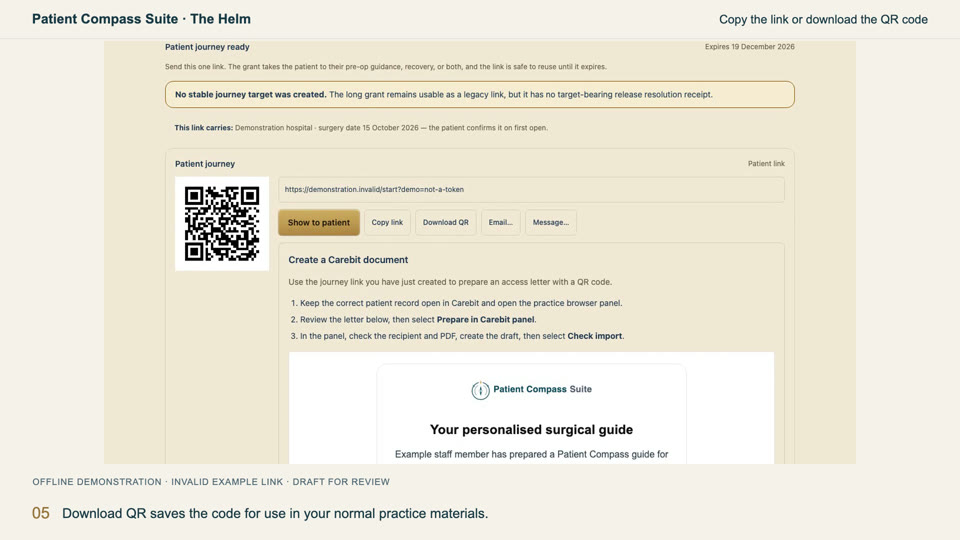This screenshot has height=540, width=960.
Task: Click the 'Expires 19 December 2026' text
Action: tap(749, 47)
